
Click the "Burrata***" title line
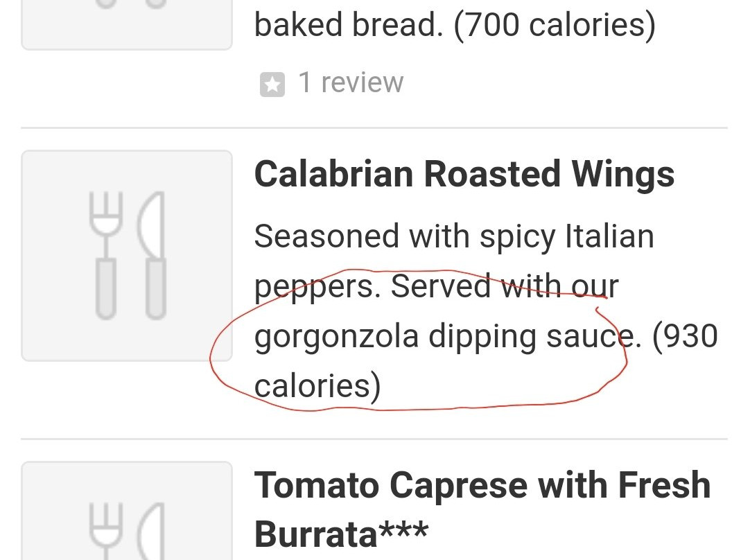coord(341,534)
